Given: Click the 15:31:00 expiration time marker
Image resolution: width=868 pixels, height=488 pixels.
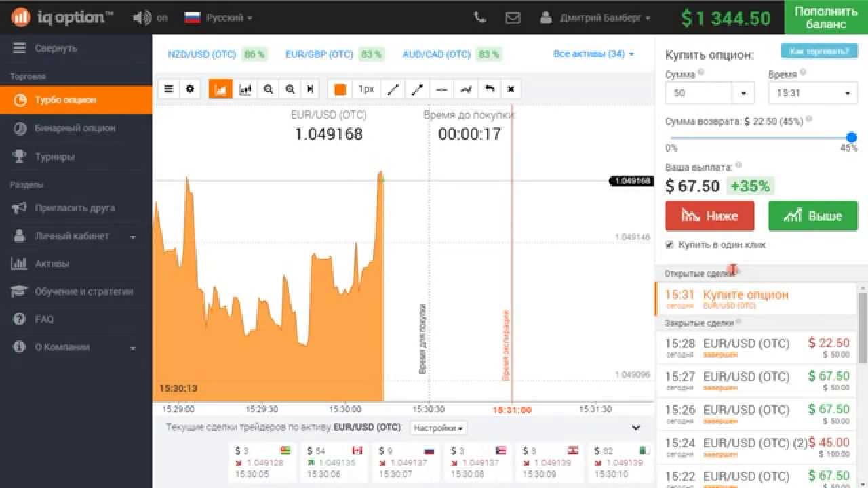Looking at the screenshot, I should (x=511, y=409).
